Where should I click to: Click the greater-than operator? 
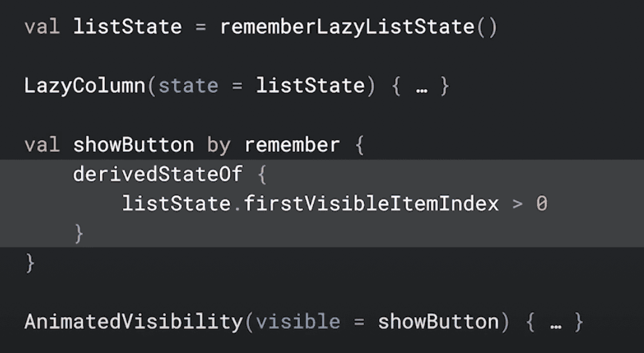[517, 204]
